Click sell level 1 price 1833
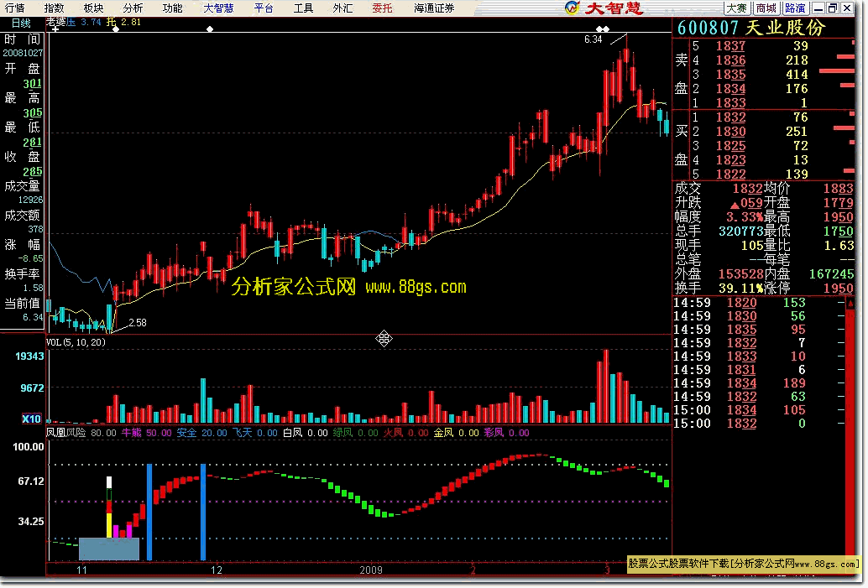The image size is (868, 588). [x=730, y=103]
